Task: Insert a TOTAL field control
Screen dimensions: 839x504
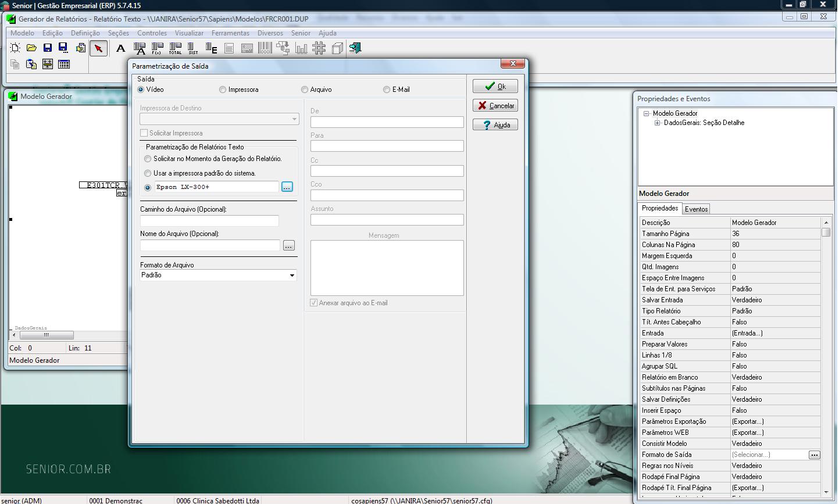Action: [x=175, y=48]
